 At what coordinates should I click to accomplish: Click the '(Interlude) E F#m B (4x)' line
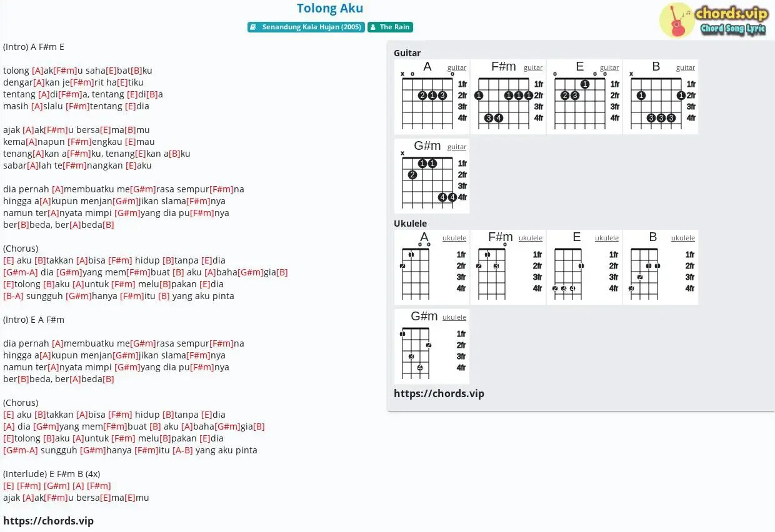[x=52, y=474]
